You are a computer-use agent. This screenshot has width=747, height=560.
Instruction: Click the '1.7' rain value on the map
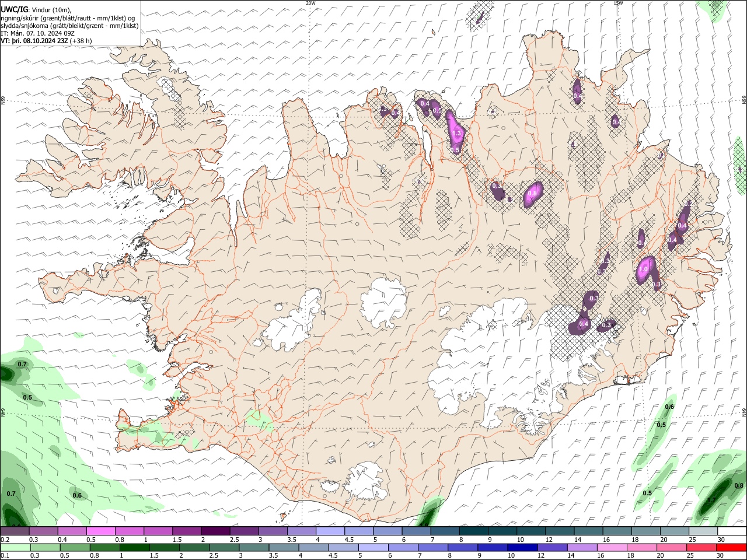711,501
